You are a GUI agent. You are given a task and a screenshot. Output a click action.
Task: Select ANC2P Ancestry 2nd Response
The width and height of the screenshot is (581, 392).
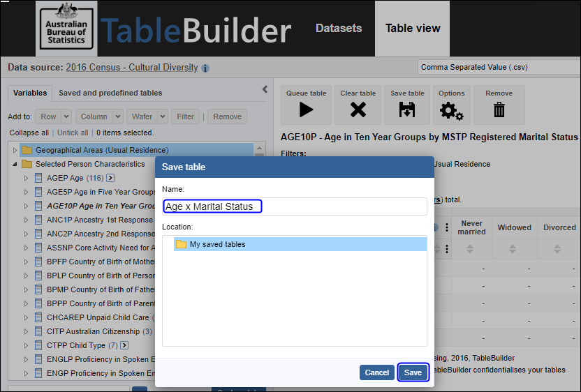[101, 234]
